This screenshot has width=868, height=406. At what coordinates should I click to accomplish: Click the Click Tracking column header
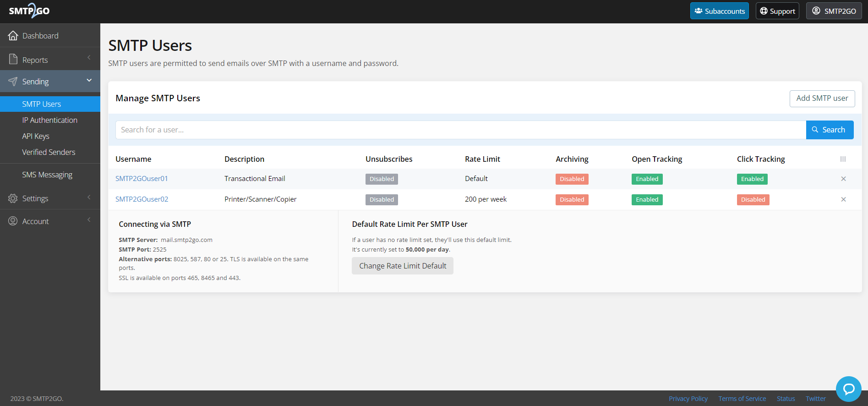[761, 159]
